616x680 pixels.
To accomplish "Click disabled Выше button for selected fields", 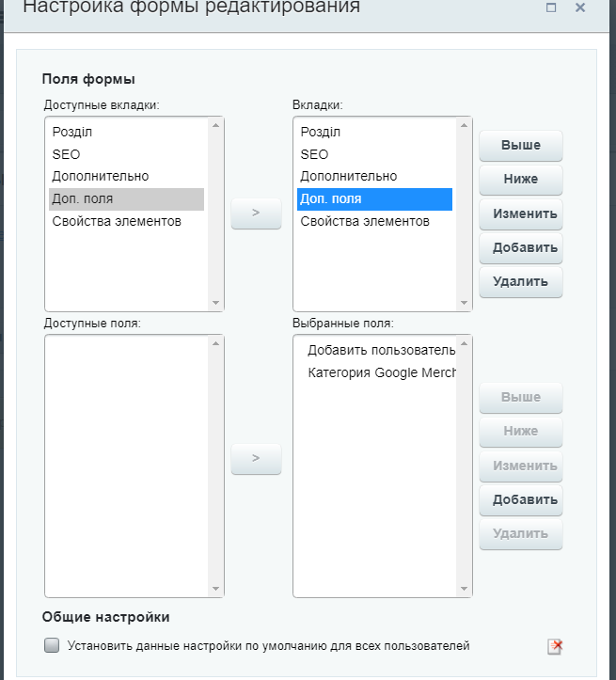I will pyautogui.click(x=521, y=397).
